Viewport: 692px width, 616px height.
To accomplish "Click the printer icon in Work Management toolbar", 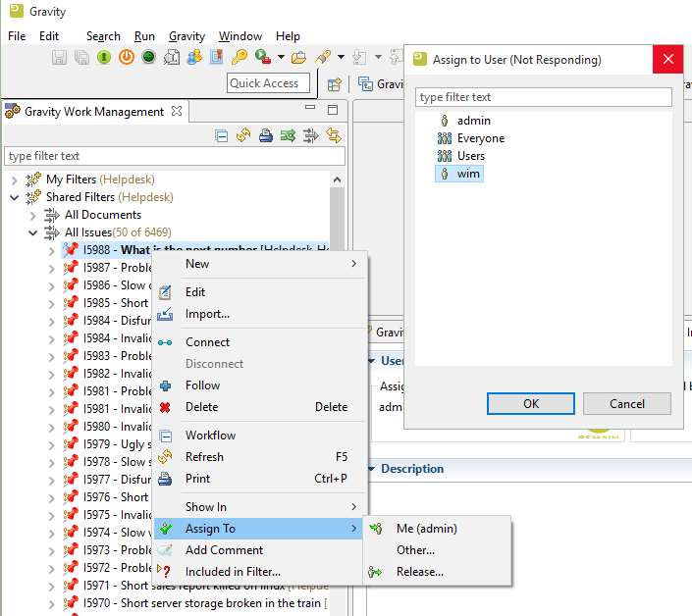I will point(265,135).
